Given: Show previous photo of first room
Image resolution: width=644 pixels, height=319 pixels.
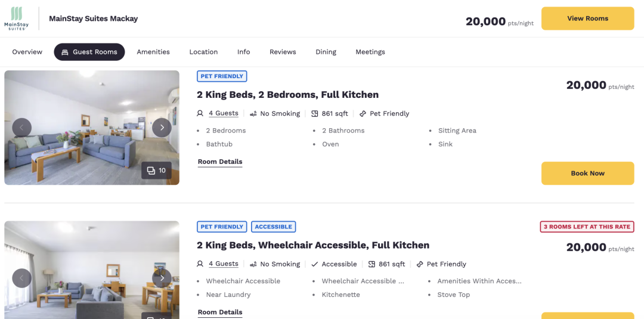Looking at the screenshot, I should pyautogui.click(x=22, y=128).
